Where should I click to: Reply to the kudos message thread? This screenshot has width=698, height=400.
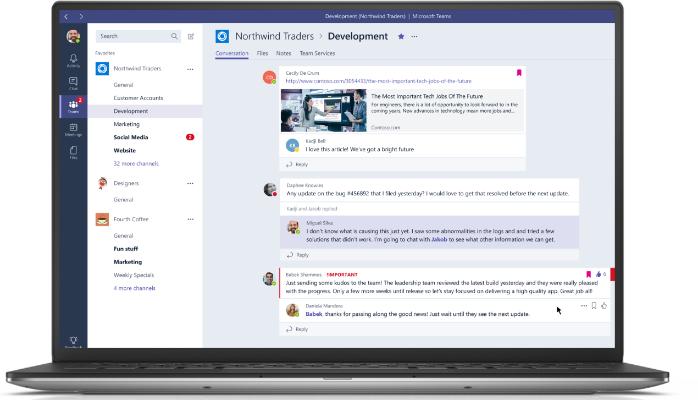tap(297, 329)
